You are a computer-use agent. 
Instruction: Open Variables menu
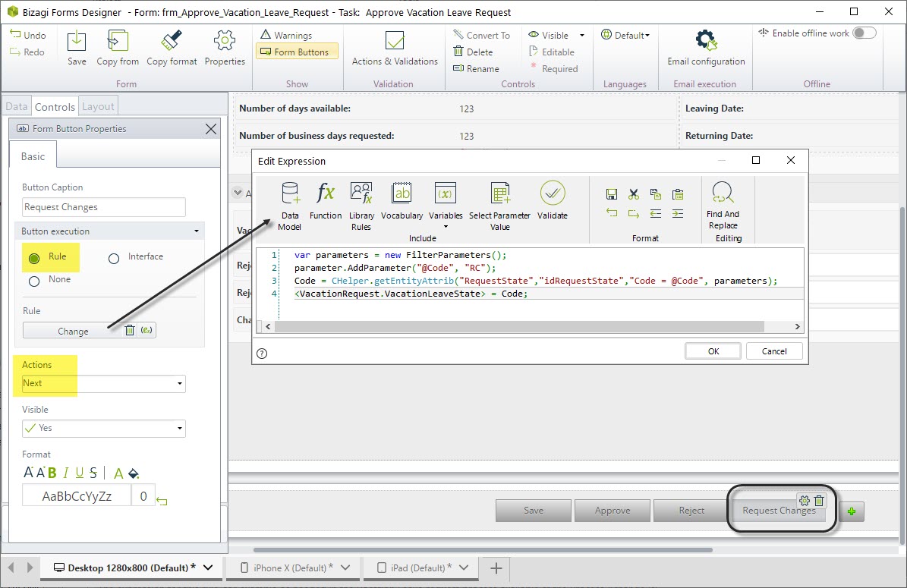(446, 205)
